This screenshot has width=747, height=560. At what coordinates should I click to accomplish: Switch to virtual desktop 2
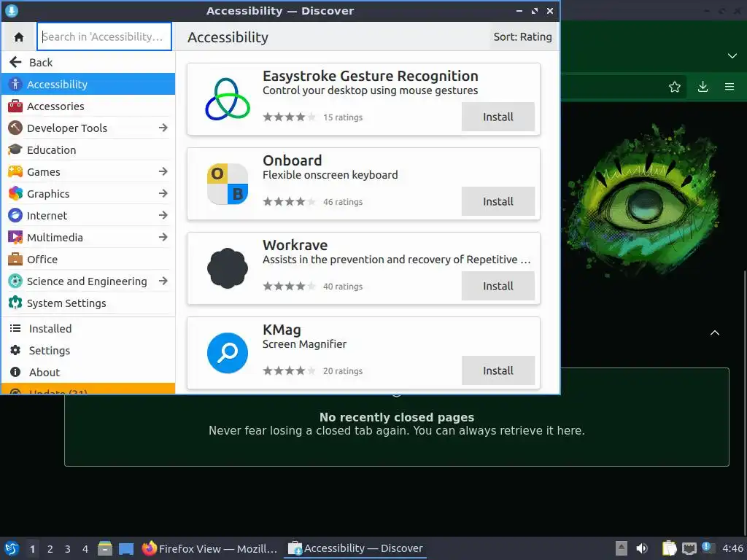click(x=50, y=549)
